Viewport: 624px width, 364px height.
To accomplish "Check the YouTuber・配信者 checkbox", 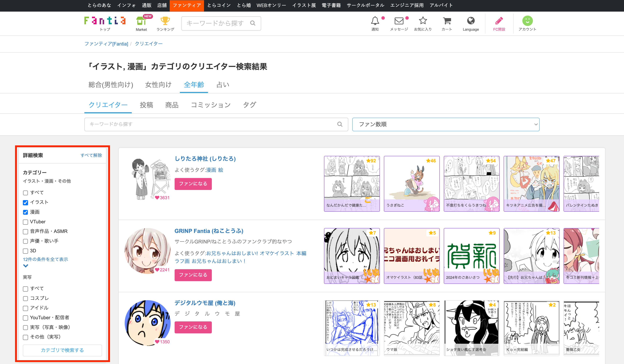I will click(25, 318).
